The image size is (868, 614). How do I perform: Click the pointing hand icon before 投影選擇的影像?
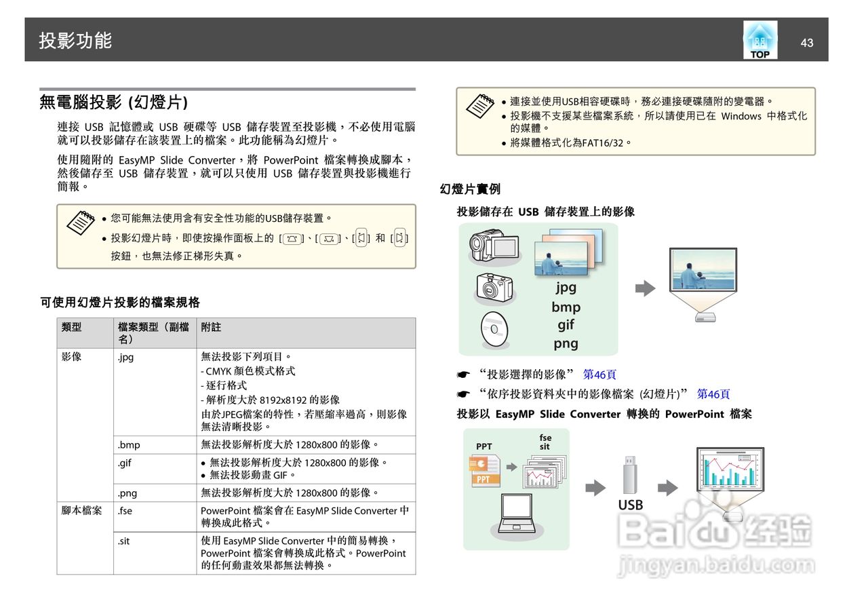[463, 375]
